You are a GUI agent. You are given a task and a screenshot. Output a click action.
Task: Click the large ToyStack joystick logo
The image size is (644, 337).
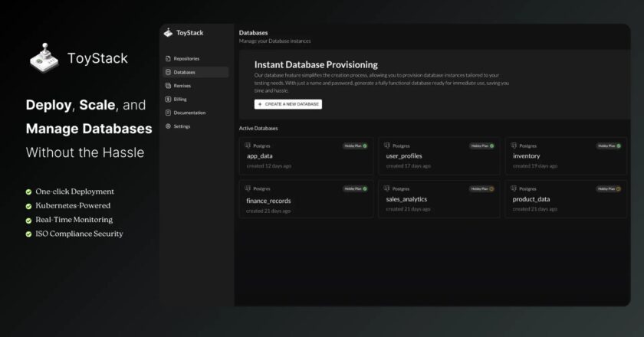point(44,58)
